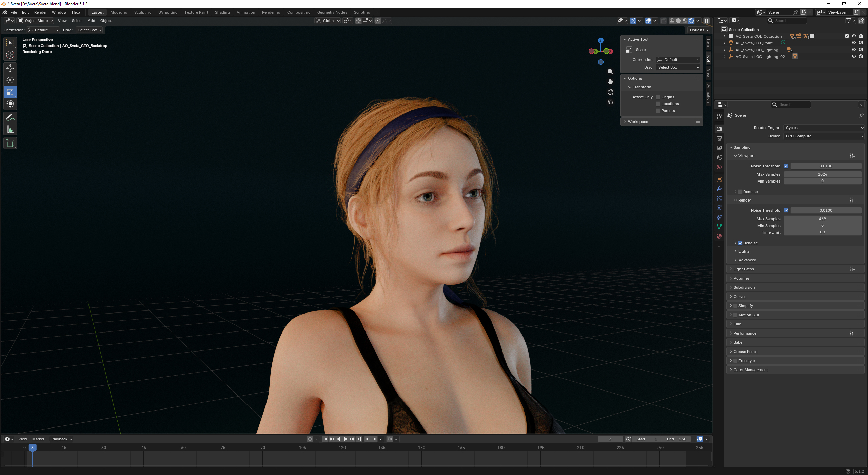Open Object Mode dropdown

36,21
